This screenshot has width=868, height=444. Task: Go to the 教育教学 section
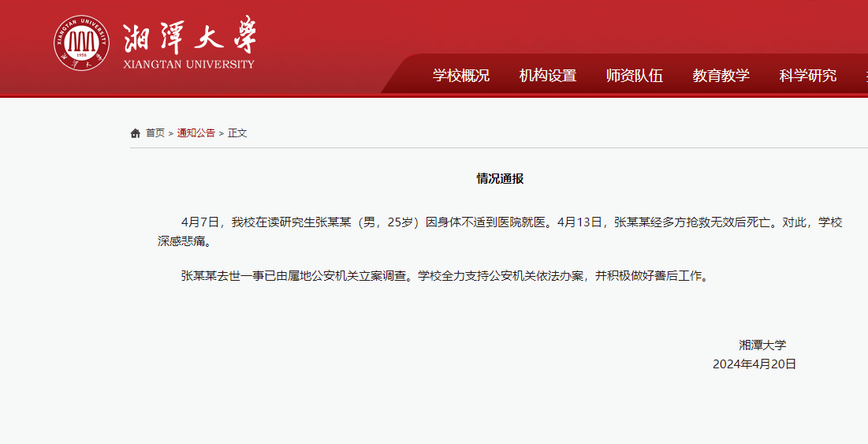tap(721, 76)
